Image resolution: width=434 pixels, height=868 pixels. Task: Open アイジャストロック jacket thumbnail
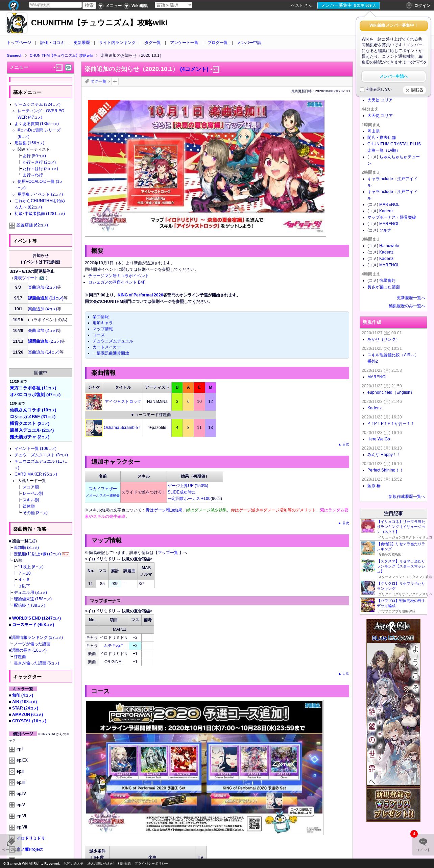[94, 402]
